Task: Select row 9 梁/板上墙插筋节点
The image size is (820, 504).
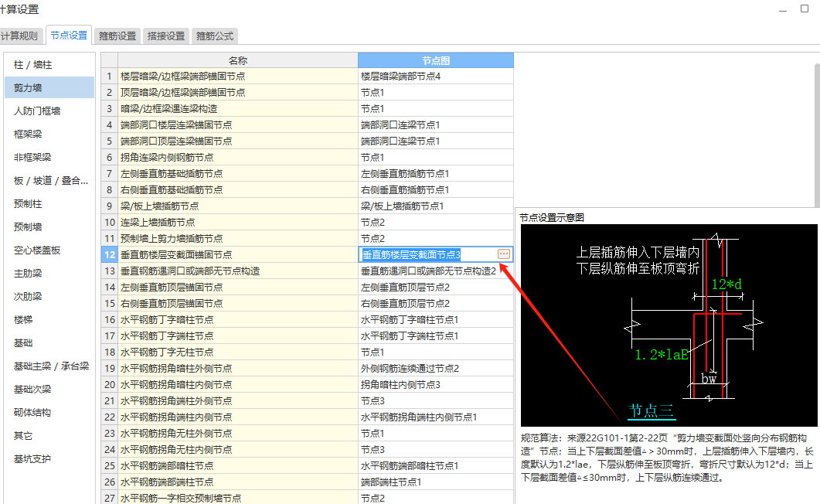Action: pos(238,206)
